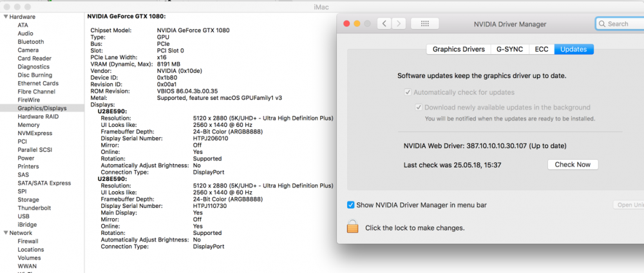The height and width of the screenshot is (273, 644).
Task: Select Volumes under Network
Action: [29, 258]
